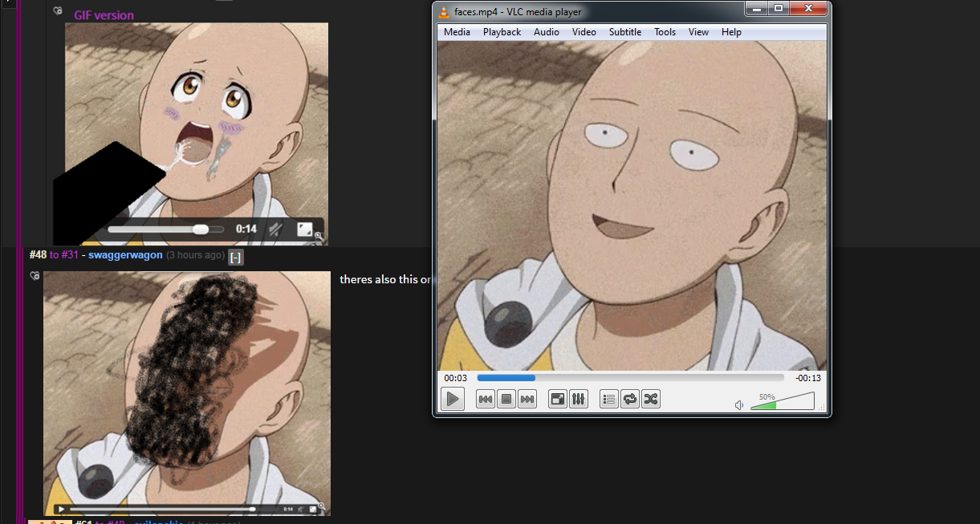Skip to next media in VLC
Viewport: 980px width, 524px height.
(x=527, y=399)
